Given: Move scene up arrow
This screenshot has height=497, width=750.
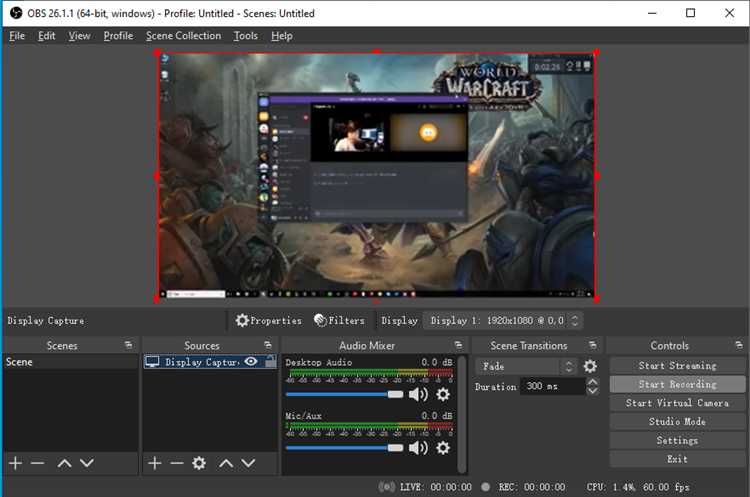Looking at the screenshot, I should (65, 463).
